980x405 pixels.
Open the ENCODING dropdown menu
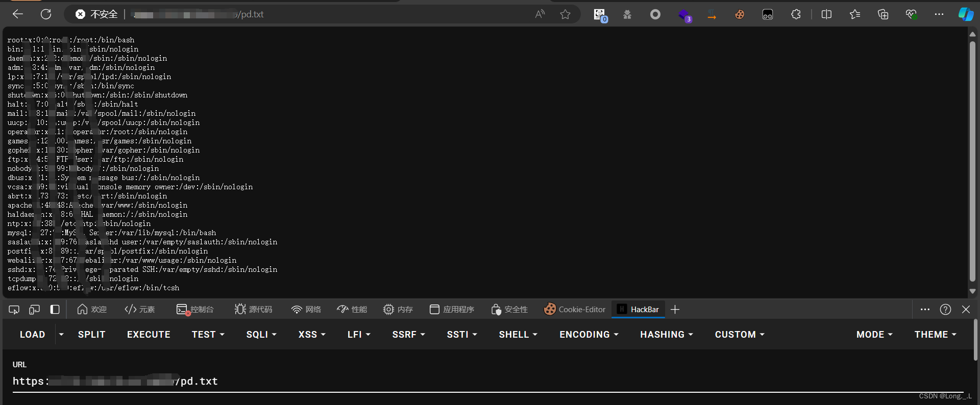pos(589,335)
